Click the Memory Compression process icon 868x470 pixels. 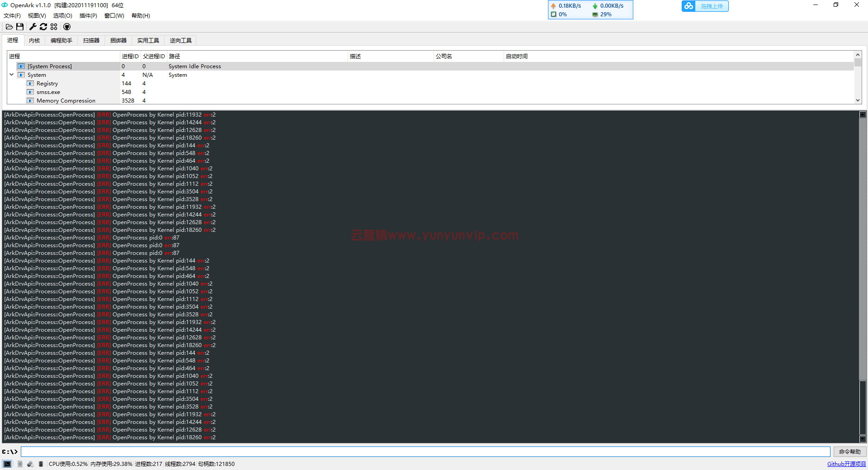[30, 101]
